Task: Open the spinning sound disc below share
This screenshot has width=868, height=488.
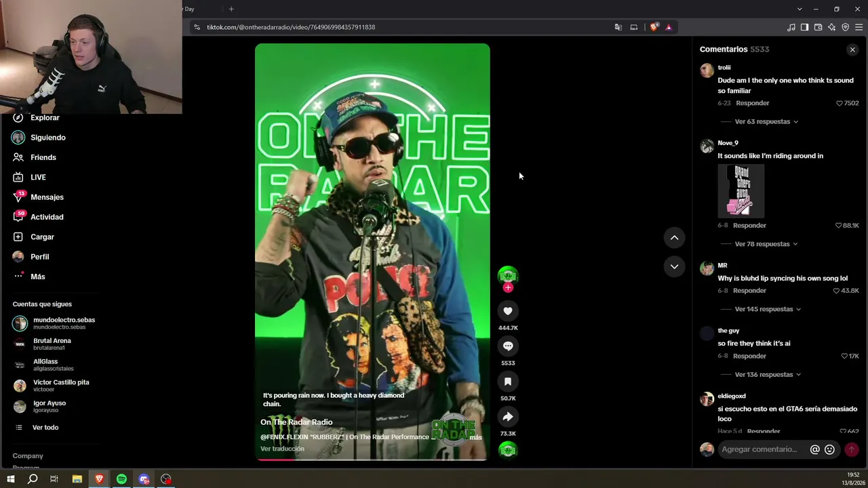Action: (508, 450)
